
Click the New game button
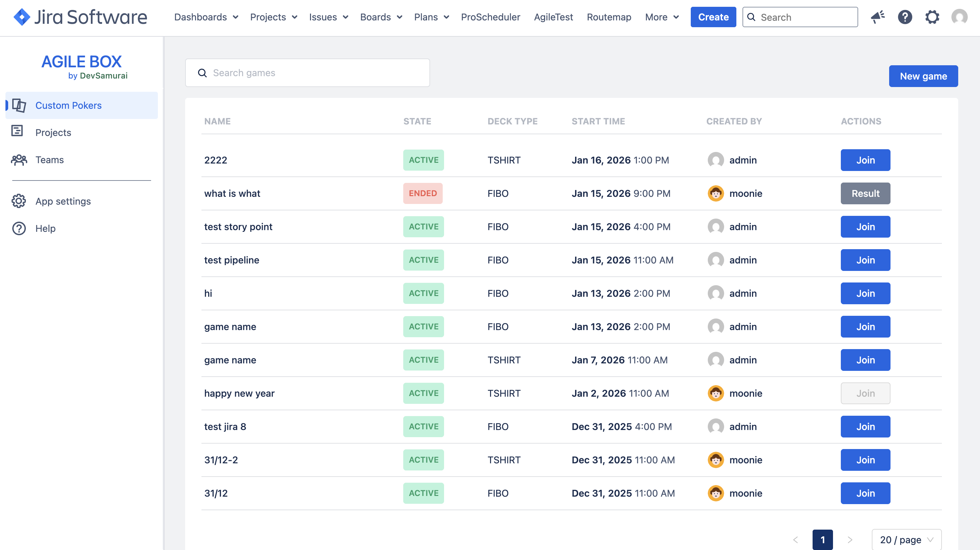(x=923, y=76)
